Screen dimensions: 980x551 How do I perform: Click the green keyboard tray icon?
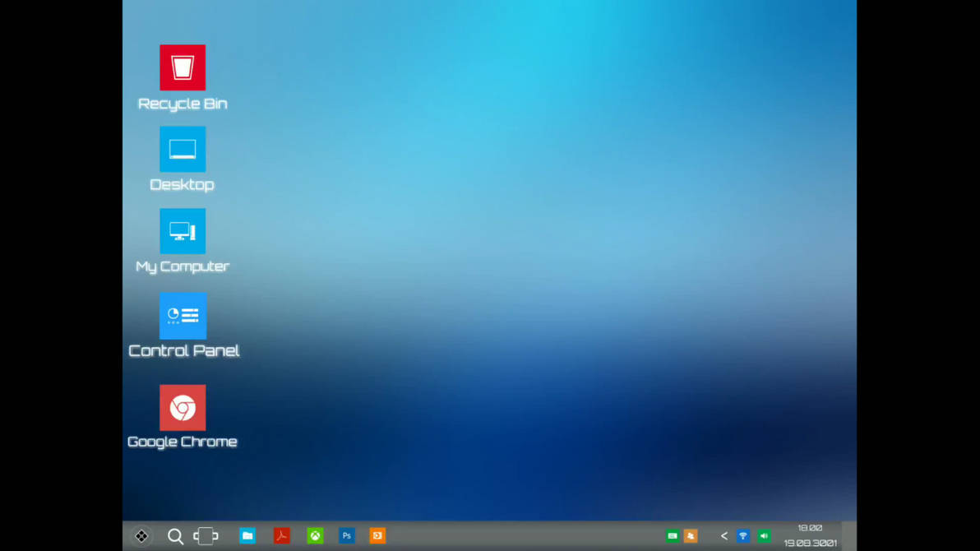673,536
